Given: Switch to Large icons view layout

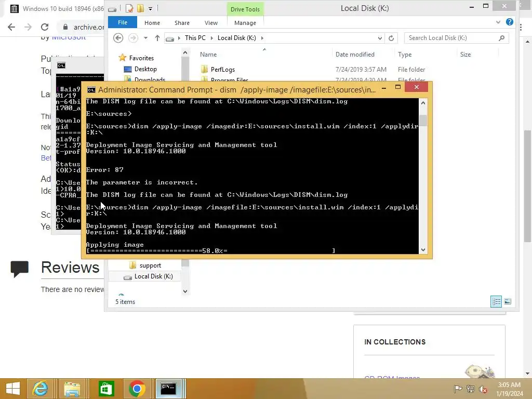Looking at the screenshot, I should tap(508, 301).
